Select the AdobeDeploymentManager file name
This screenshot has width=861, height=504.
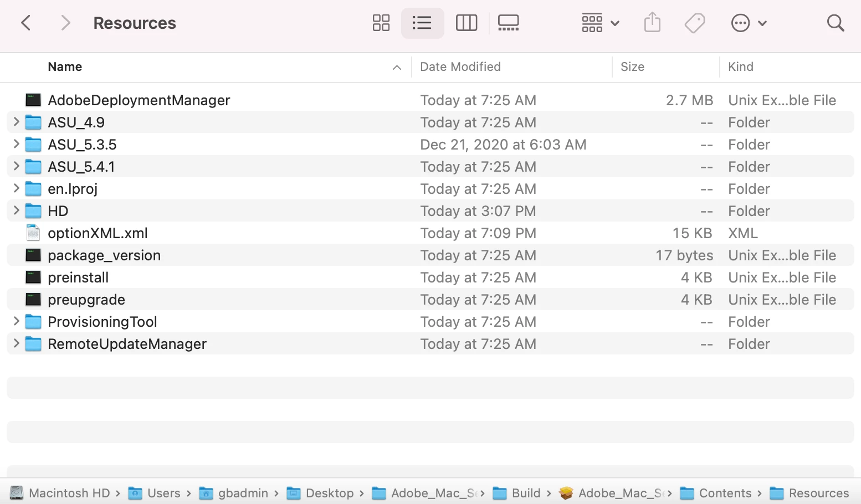pyautogui.click(x=139, y=100)
